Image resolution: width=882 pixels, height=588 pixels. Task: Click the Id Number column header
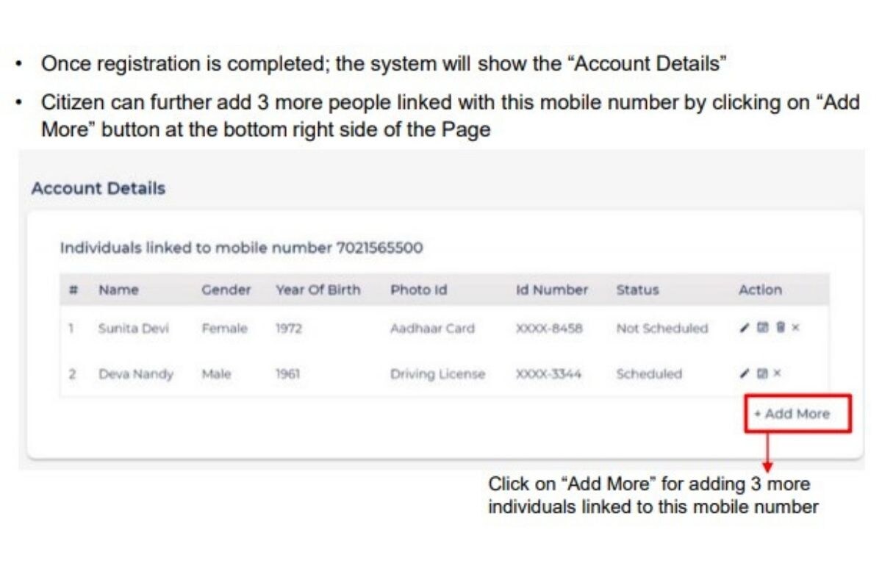pyautogui.click(x=551, y=290)
